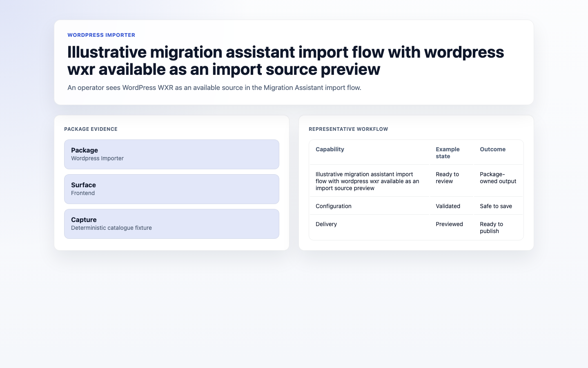
Task: Click the WORDPRESS IMPORTER eyebrow label
Action: tap(101, 35)
